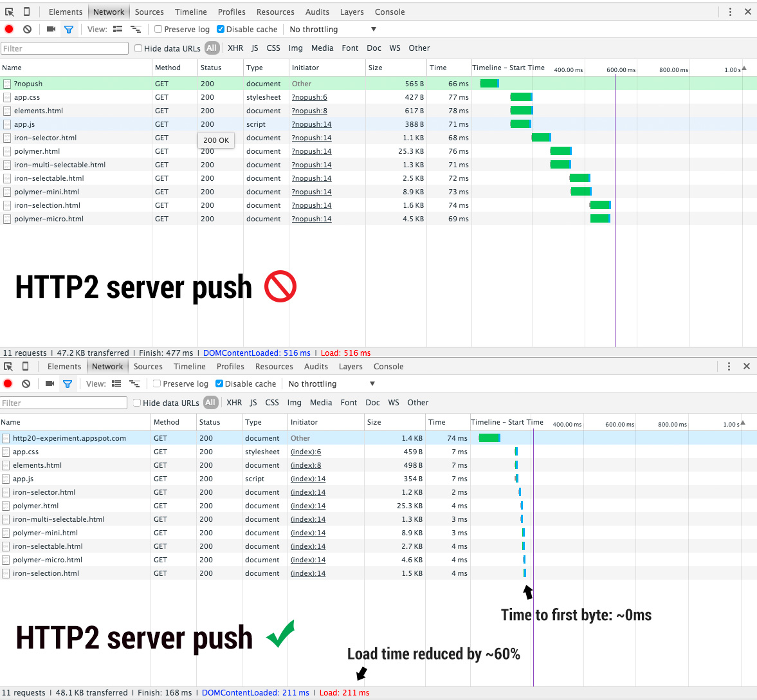
Task: Clear network log in the bottom panel
Action: (26, 383)
